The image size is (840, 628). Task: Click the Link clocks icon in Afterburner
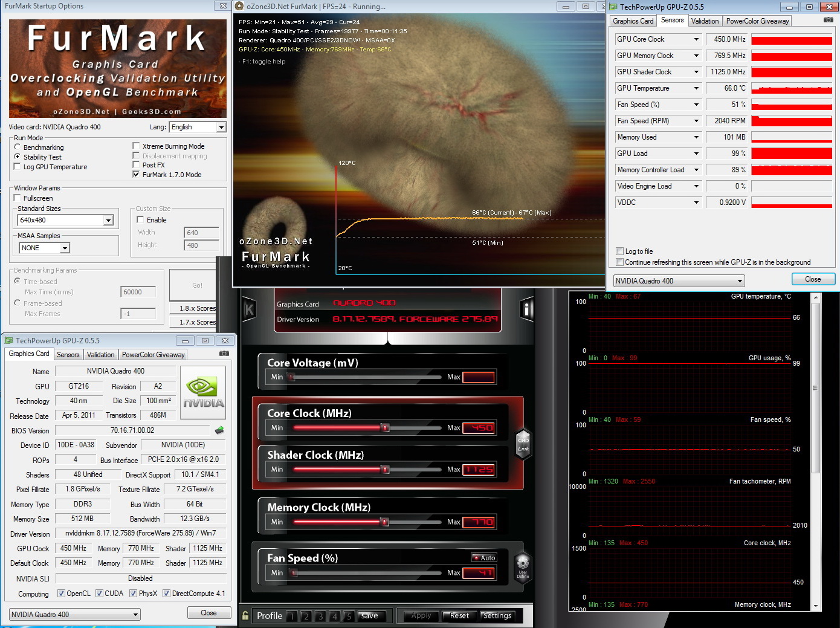pyautogui.click(x=523, y=443)
